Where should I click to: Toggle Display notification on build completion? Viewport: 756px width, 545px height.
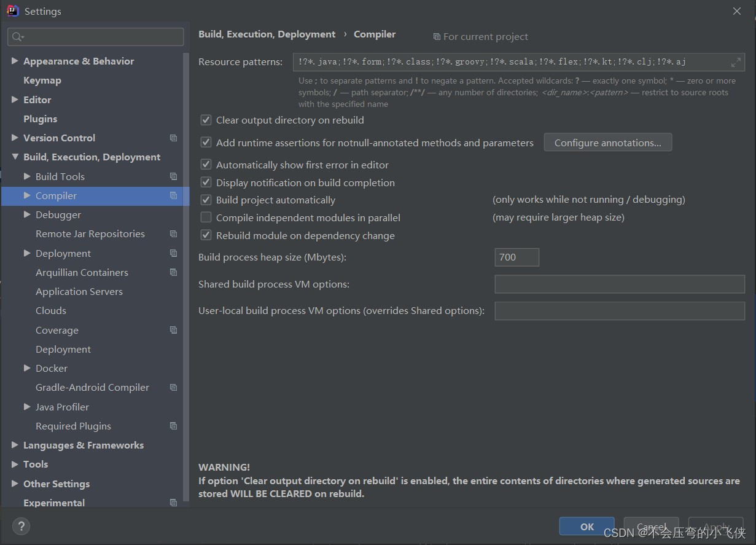pos(206,182)
